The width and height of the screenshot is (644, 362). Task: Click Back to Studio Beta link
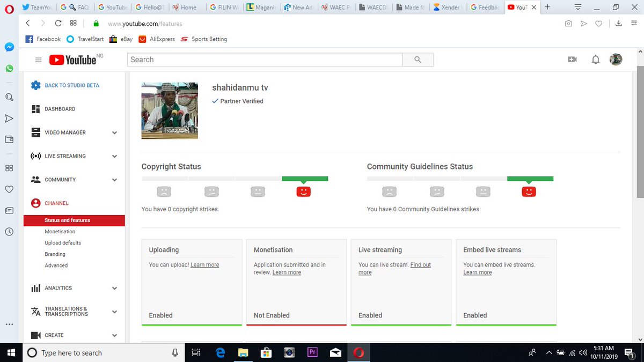pos(72,85)
